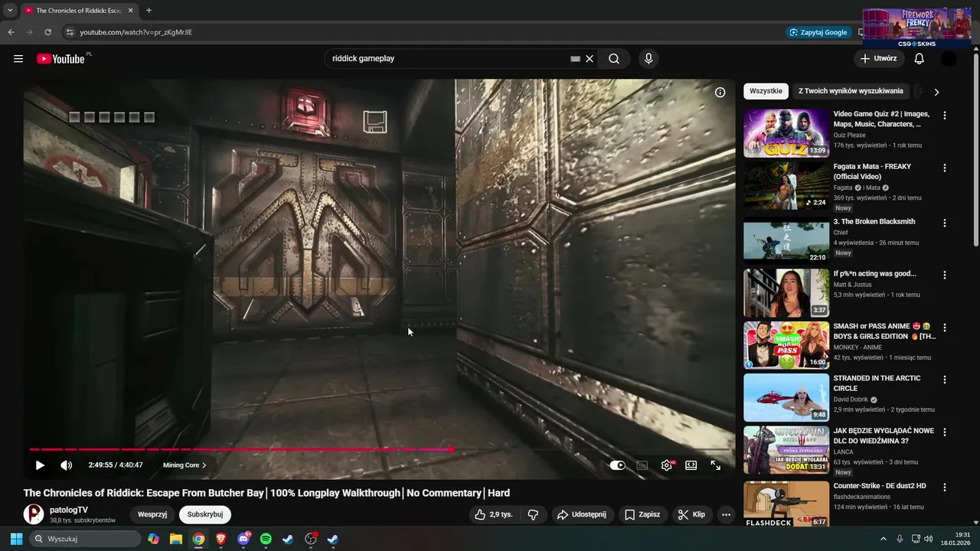
Task: Open the patologTV channel avatar
Action: [x=34, y=514]
